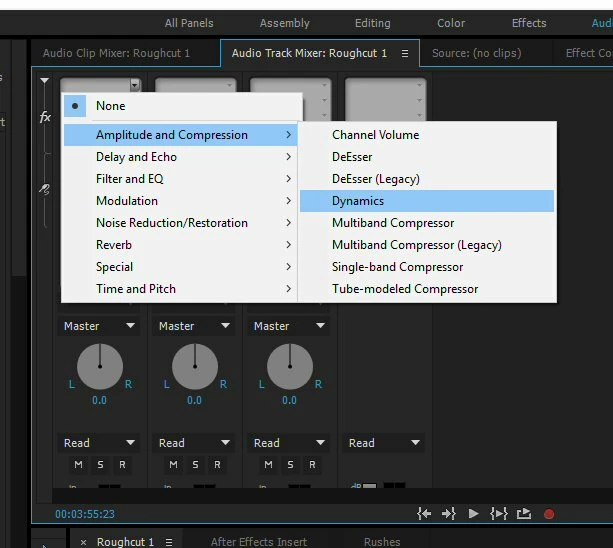
Task: Click the red Record button
Action: pos(549,514)
